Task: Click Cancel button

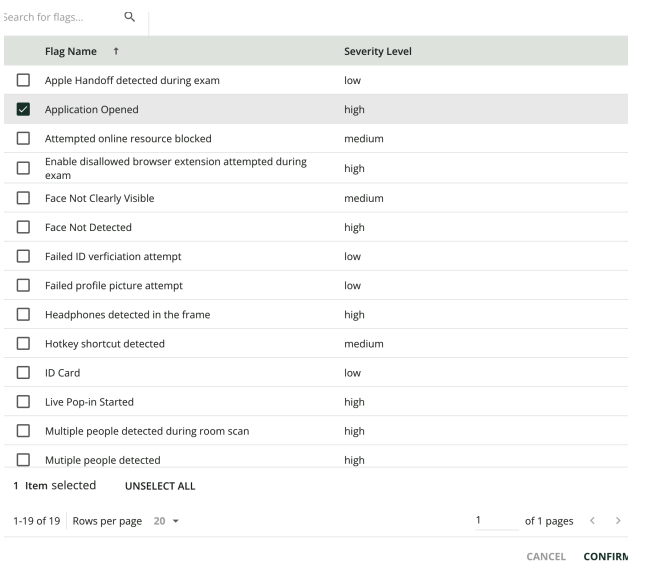Action: click(x=546, y=556)
